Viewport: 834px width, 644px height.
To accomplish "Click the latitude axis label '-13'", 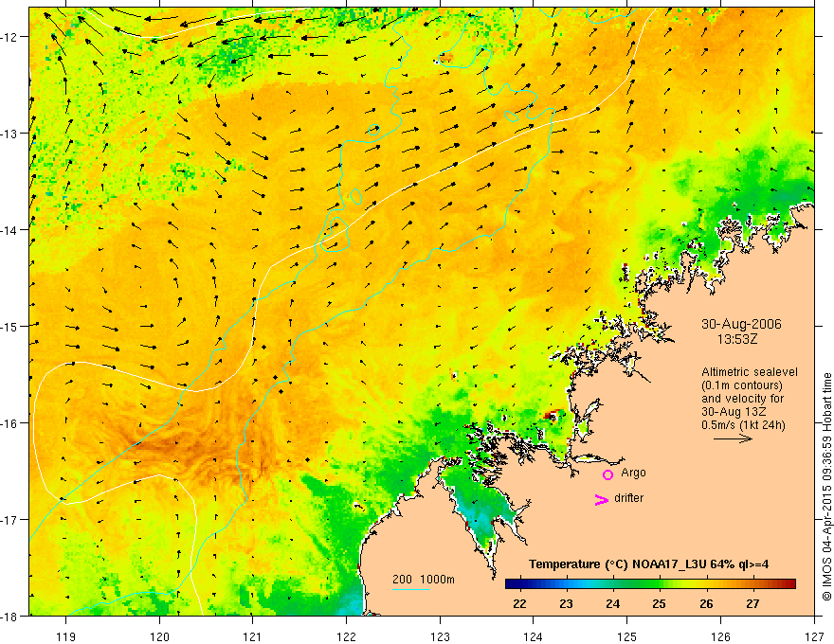I will (10, 134).
